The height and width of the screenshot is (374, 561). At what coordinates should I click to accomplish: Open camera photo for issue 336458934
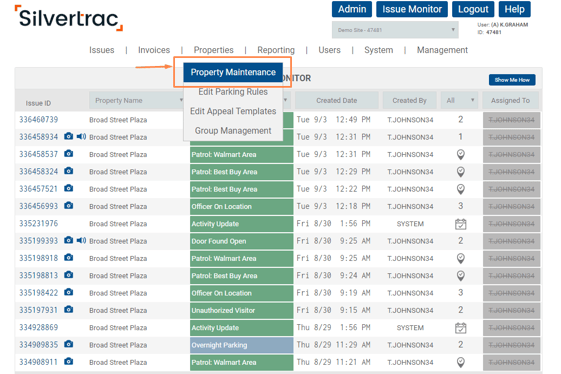[69, 136]
